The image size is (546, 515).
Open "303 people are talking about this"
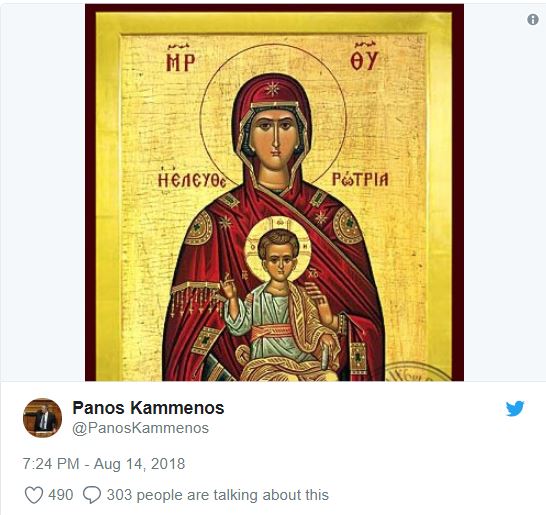(218, 495)
